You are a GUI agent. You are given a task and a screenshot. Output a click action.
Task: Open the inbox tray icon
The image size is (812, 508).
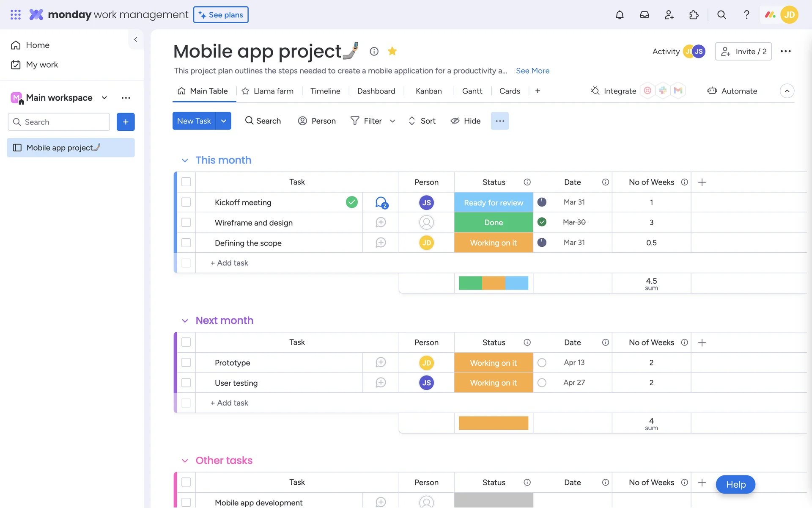[644, 15]
